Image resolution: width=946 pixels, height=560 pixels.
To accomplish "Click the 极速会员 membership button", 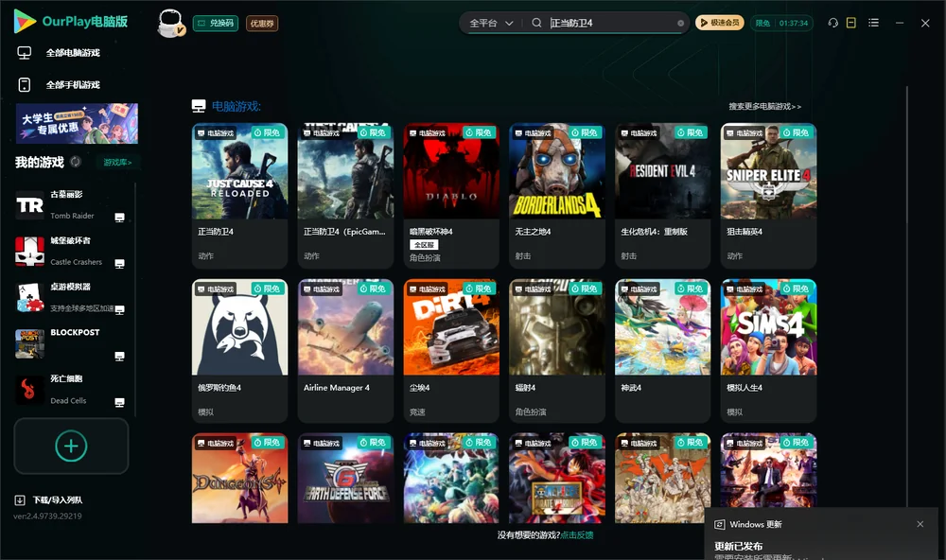I will (720, 23).
